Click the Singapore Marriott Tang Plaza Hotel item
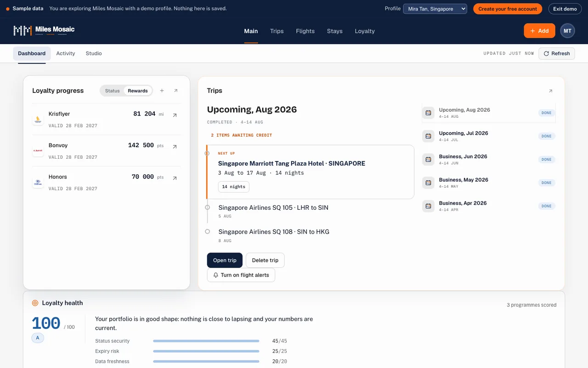This screenshot has width=588, height=368. (311, 172)
